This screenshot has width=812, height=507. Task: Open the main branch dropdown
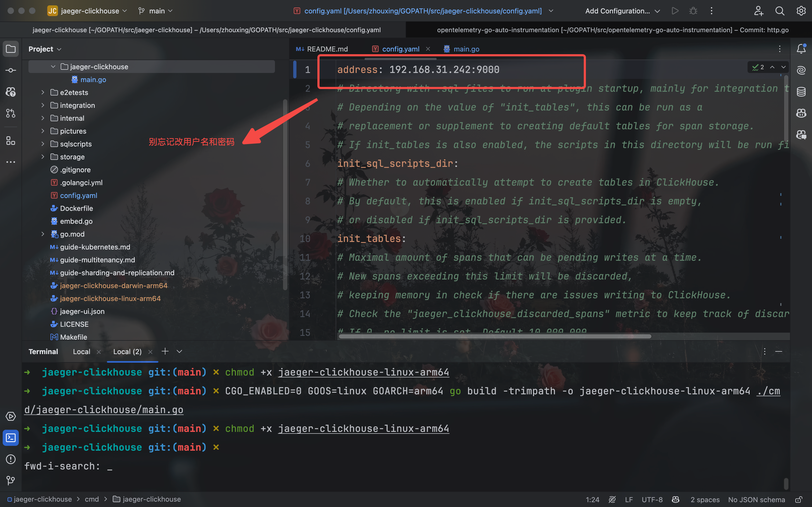(x=156, y=11)
